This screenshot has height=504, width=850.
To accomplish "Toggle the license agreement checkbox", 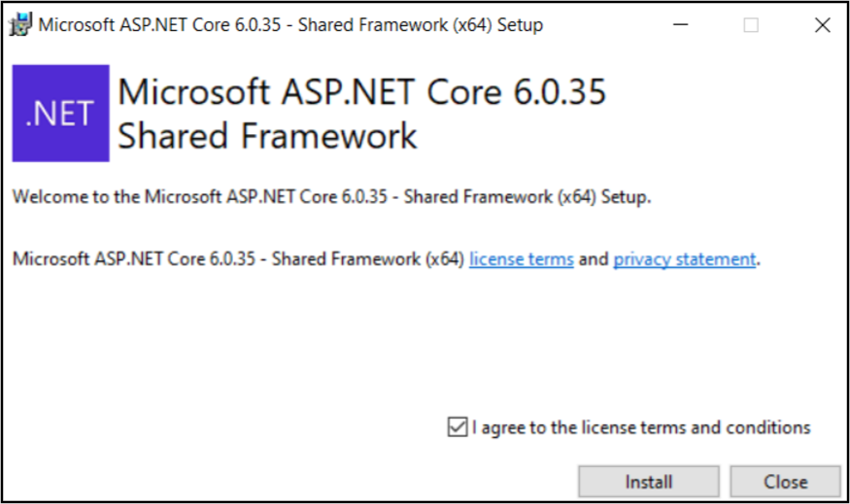I will (458, 427).
